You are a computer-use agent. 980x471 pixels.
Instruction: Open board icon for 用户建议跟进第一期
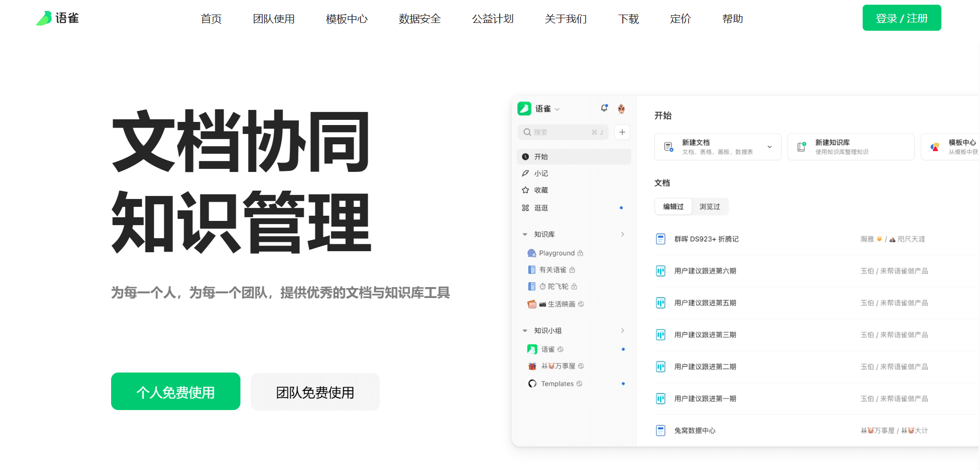point(660,399)
